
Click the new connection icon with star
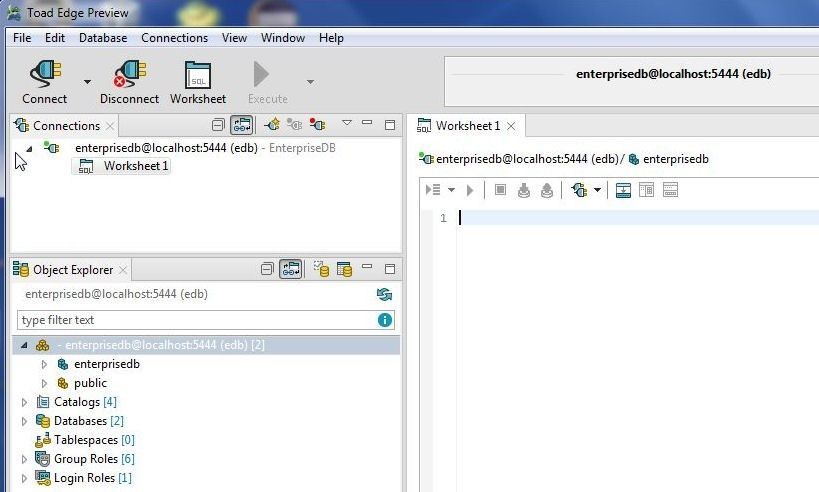(272, 125)
